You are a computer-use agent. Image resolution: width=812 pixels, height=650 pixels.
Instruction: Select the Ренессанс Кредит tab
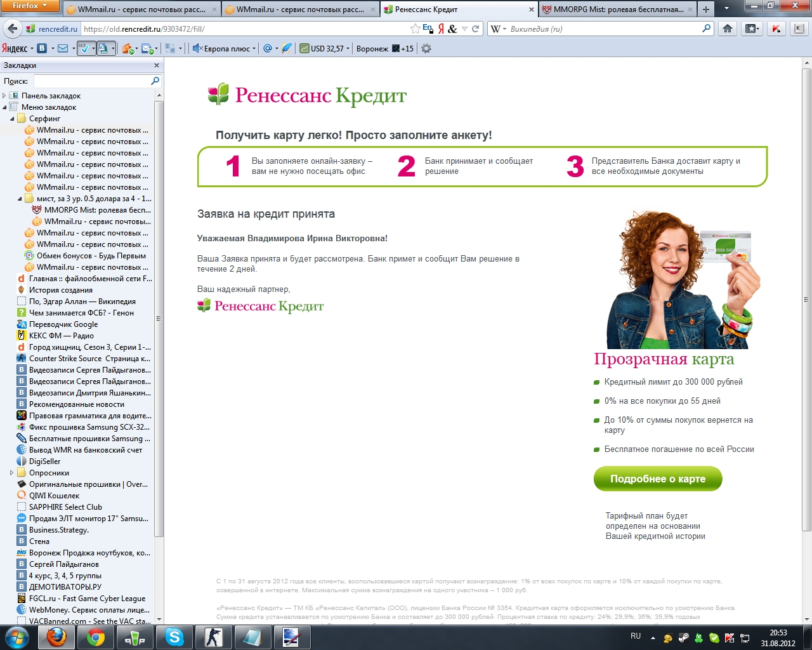459,10
